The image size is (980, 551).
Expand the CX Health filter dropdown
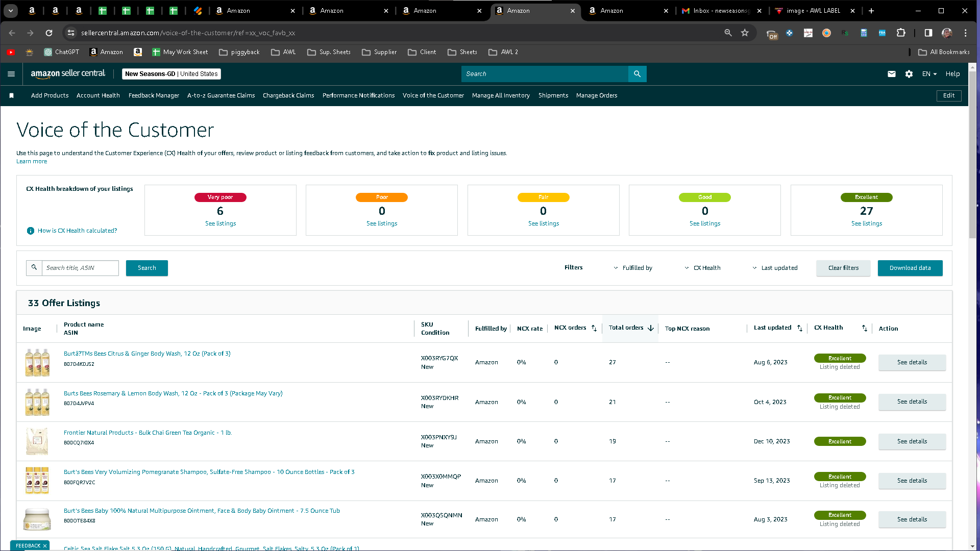click(x=702, y=268)
